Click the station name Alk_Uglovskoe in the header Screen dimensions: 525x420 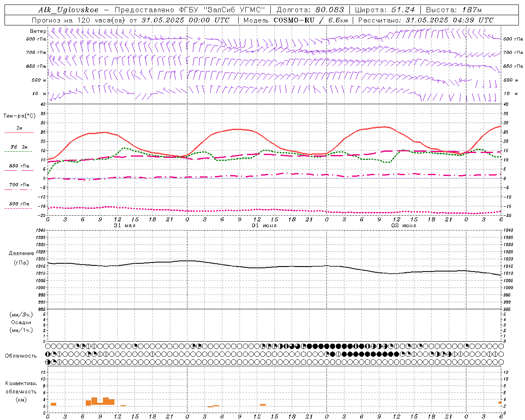pos(68,10)
